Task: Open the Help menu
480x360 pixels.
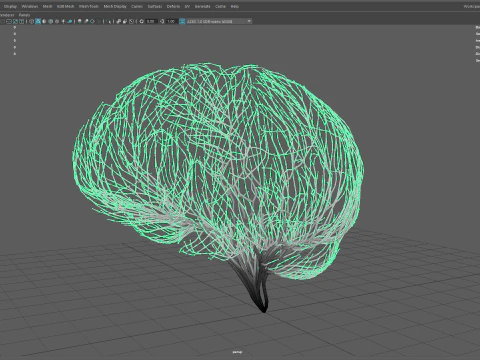Action: pos(235,6)
